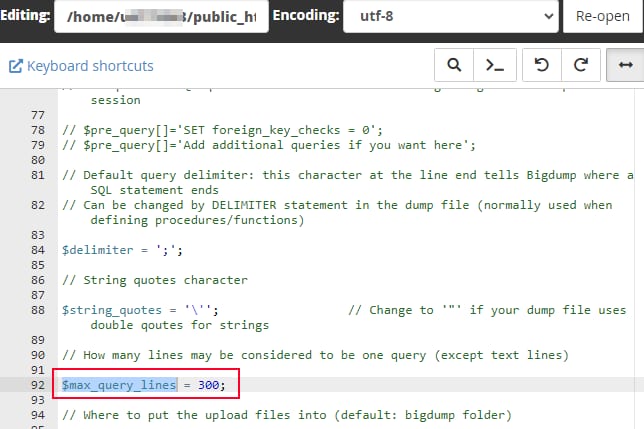This screenshot has height=429, width=644.
Task: Click the $delimiter assignment line
Action: [108, 249]
